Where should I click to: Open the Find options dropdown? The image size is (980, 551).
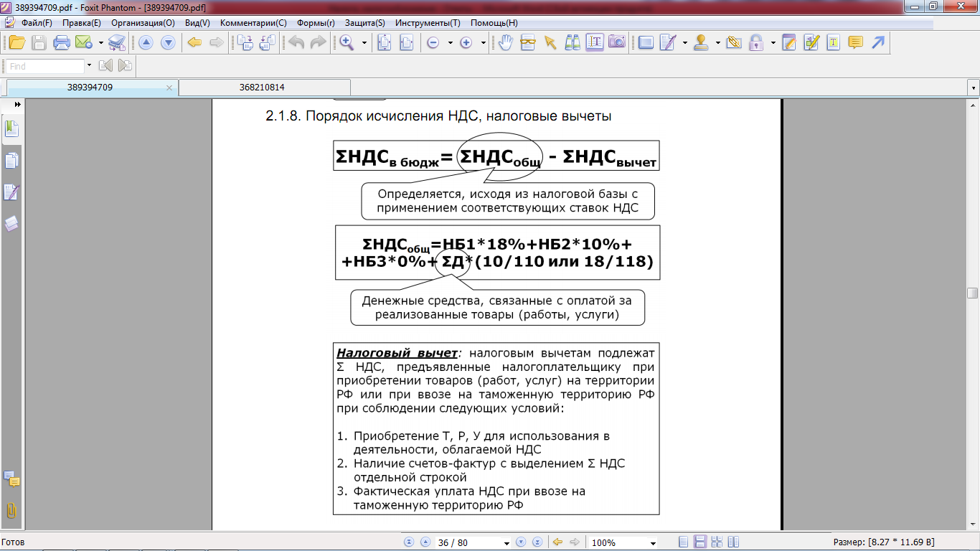click(90, 66)
